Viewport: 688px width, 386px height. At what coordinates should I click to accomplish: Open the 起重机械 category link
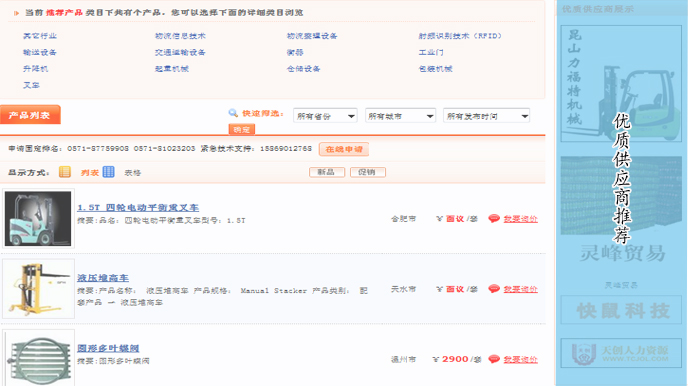(x=172, y=69)
